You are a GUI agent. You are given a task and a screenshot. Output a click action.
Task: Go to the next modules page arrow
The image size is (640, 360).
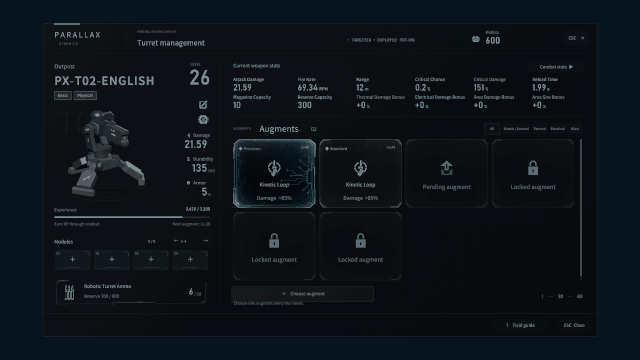[206, 241]
